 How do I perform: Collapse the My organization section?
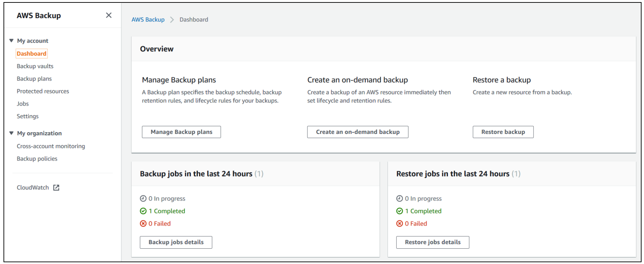tap(12, 133)
